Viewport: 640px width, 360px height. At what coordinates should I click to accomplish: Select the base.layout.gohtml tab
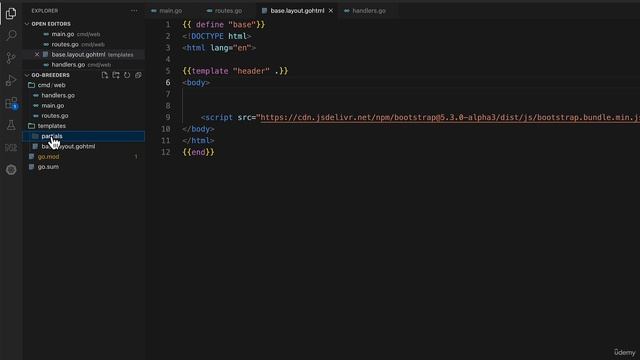[297, 11]
